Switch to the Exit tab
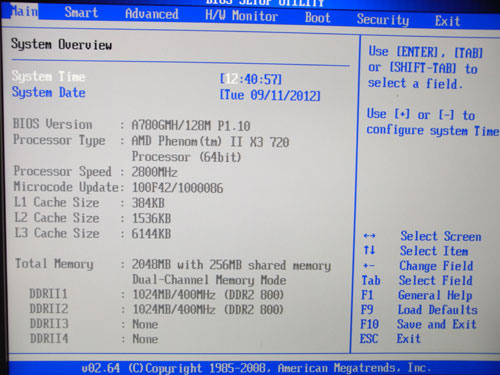 pyautogui.click(x=447, y=21)
